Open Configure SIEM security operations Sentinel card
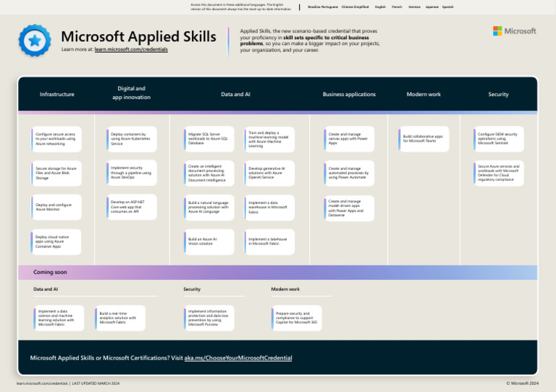Image resolution: width=556 pixels, height=392 pixels. 499,139
